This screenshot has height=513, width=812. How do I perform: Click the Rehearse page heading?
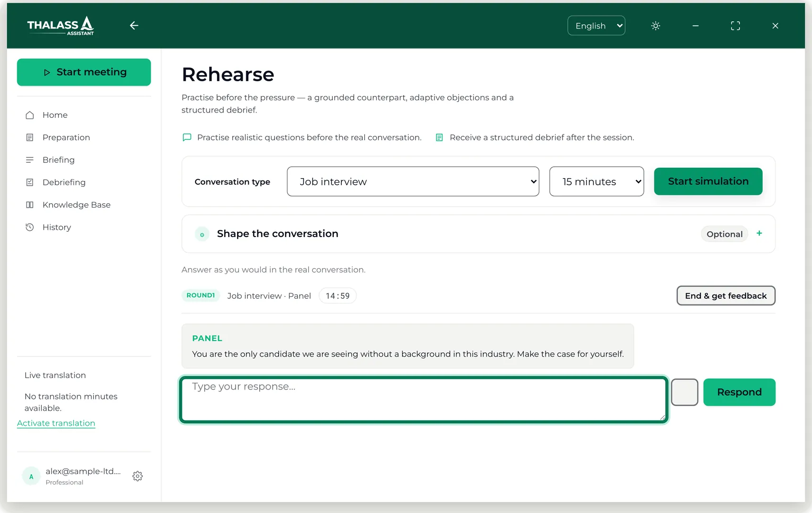(228, 75)
